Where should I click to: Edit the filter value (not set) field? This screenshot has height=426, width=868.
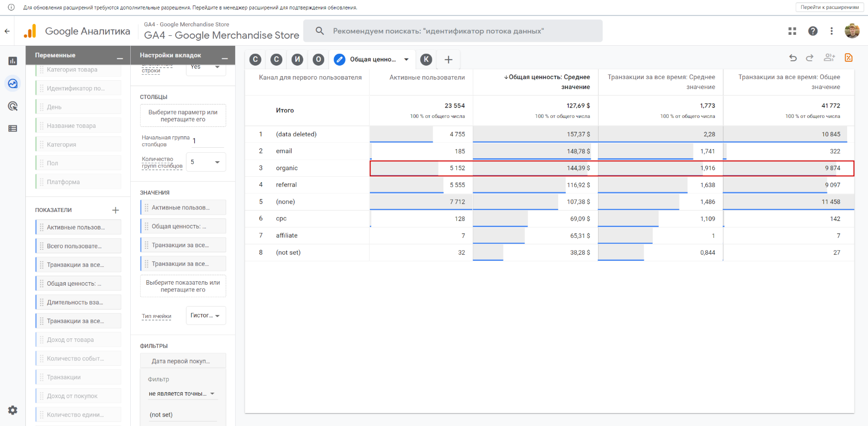[x=182, y=415]
